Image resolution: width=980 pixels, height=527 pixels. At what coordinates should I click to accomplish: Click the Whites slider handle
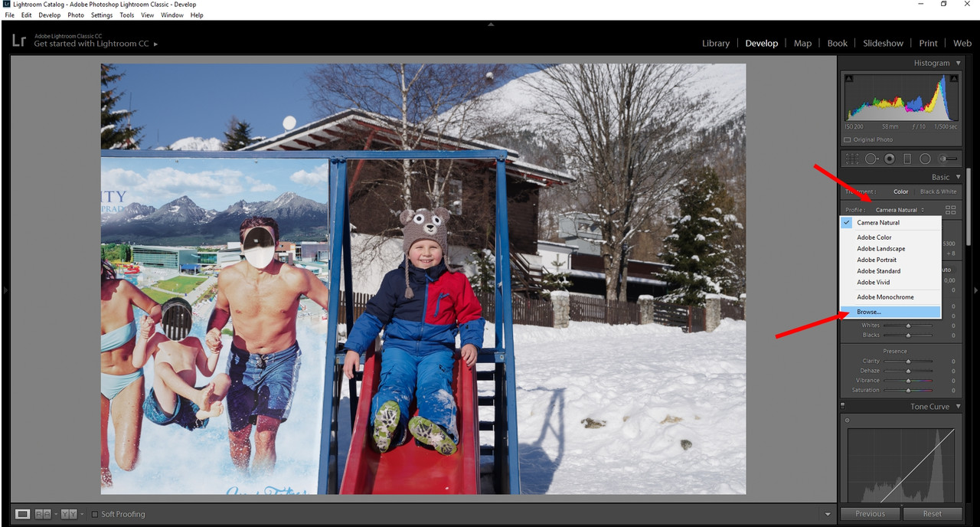(x=908, y=326)
